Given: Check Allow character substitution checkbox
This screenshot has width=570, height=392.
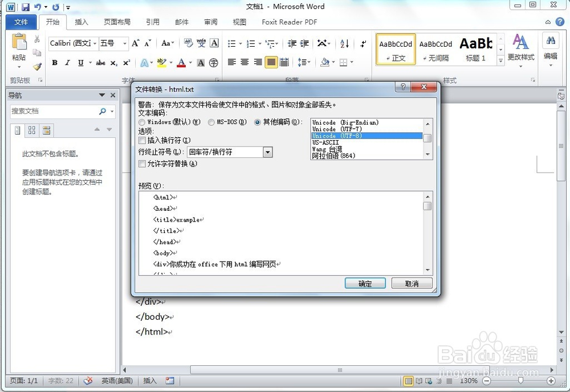Looking at the screenshot, I should 142,164.
